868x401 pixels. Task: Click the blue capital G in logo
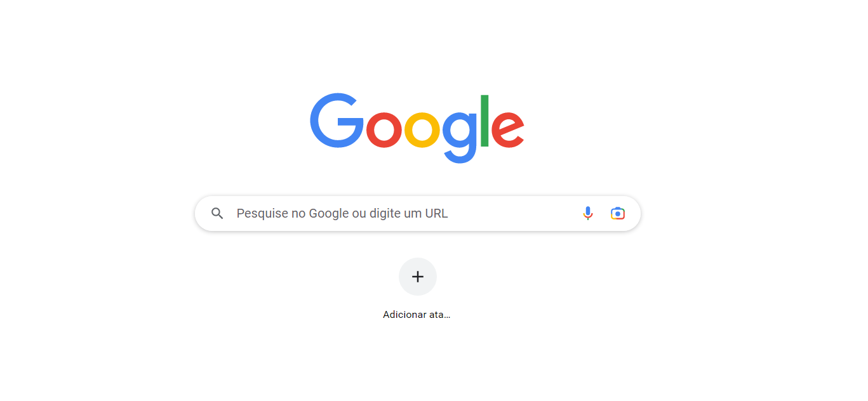(x=337, y=121)
